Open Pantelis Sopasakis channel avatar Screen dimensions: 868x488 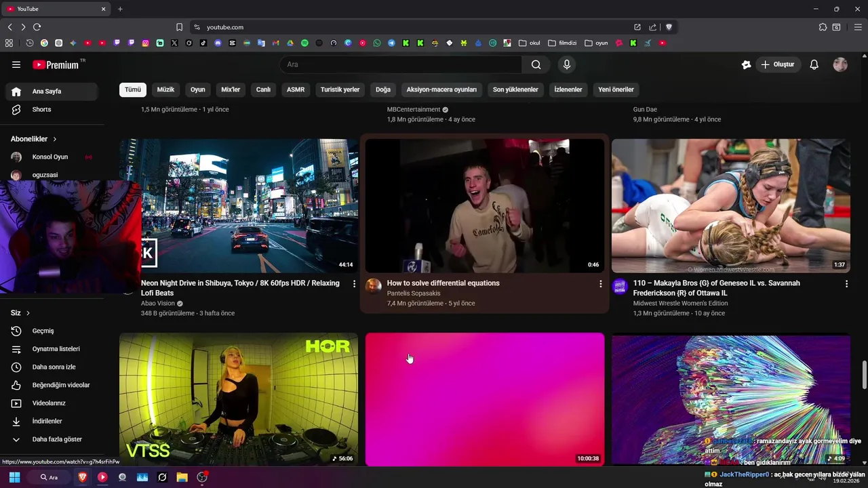coord(373,286)
